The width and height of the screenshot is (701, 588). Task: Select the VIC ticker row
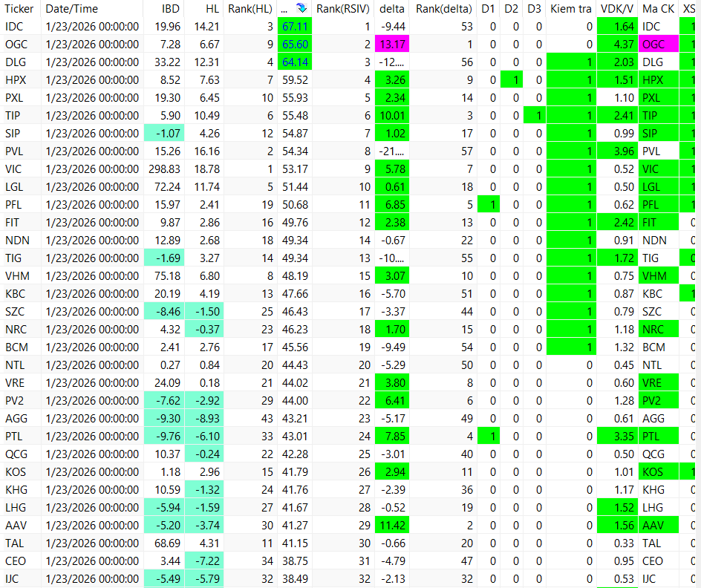[350, 169]
